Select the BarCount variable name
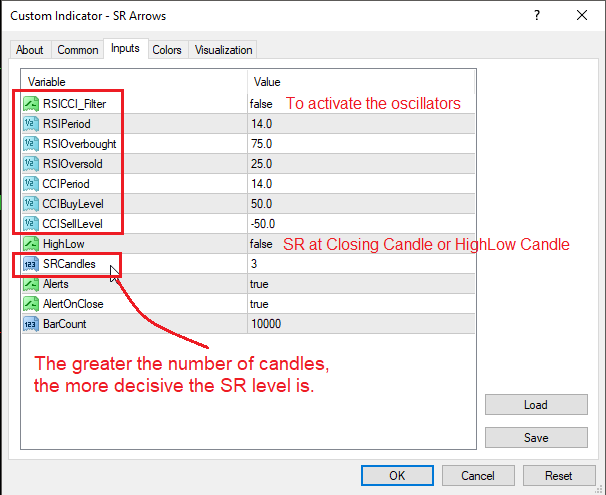Screen dimensions: 606x495 point(65,324)
